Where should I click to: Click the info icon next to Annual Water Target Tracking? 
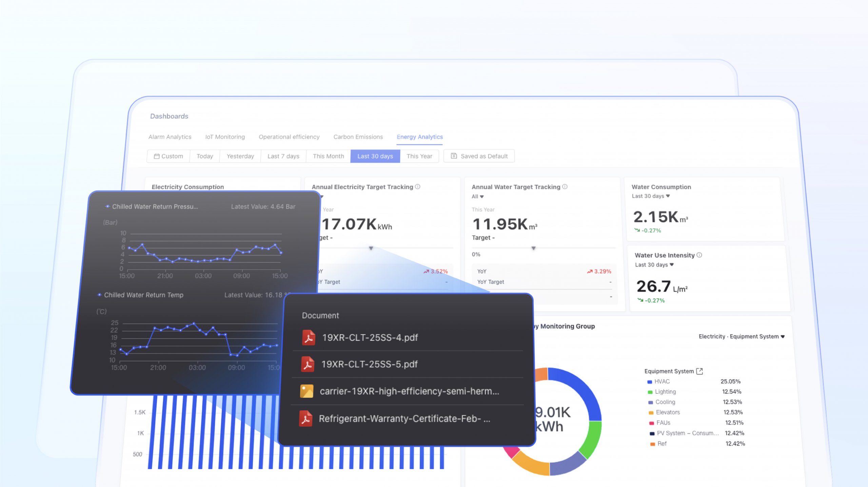(x=565, y=187)
